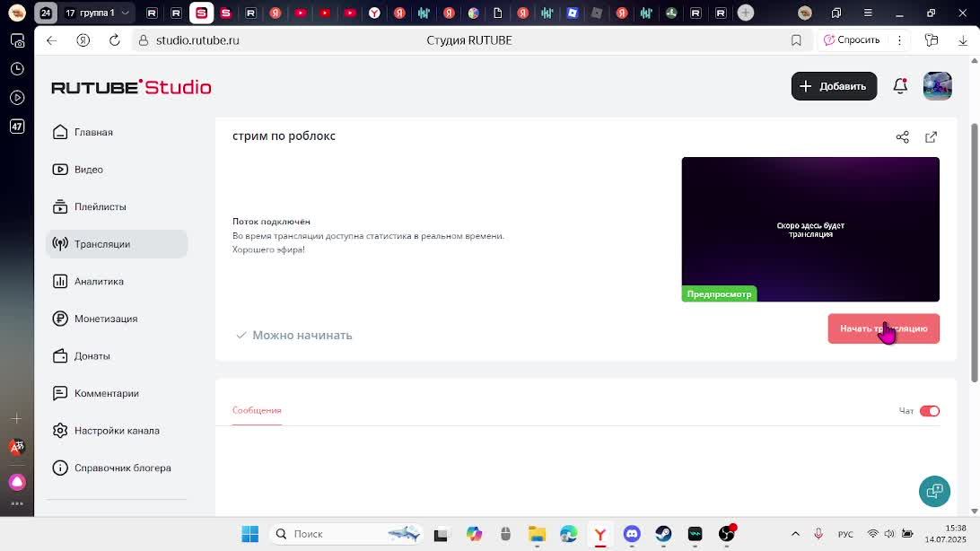Click the stream title стрим по роблокс
Viewport: 980px width, 551px height.
pos(284,136)
